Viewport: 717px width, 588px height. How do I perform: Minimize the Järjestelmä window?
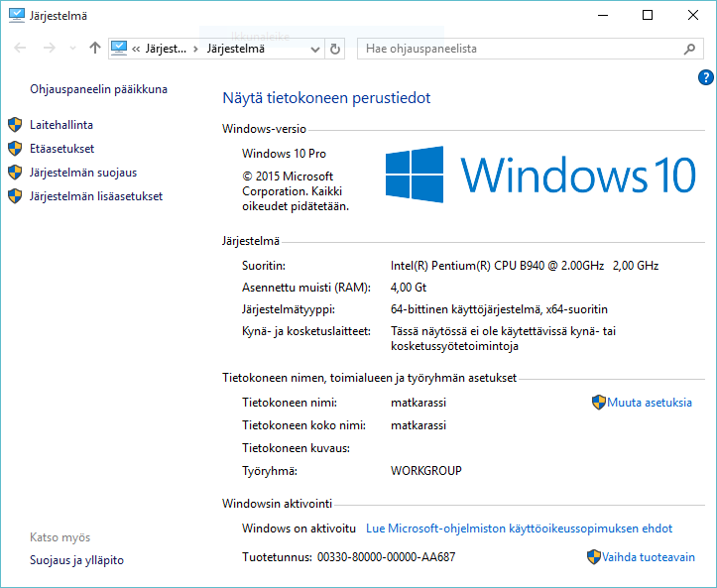603,15
